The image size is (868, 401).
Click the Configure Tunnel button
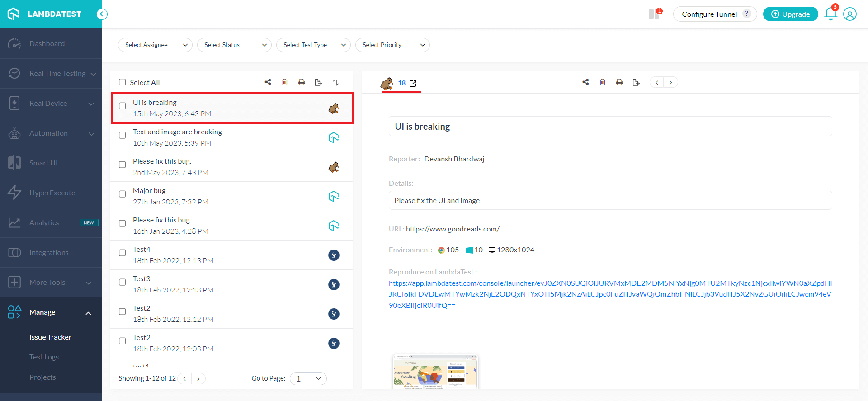click(x=715, y=14)
